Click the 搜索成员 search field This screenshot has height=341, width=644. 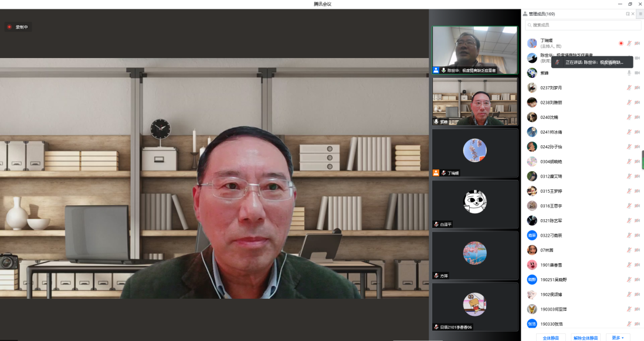click(578, 25)
